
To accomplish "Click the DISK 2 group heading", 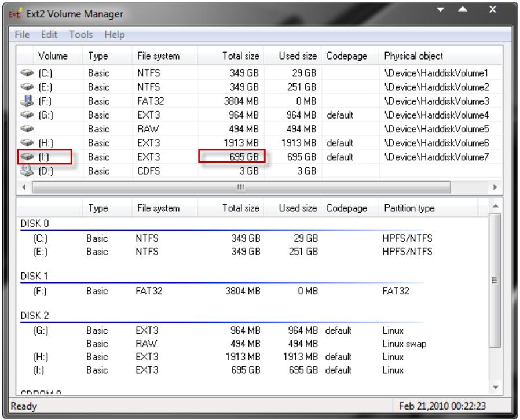I will (x=35, y=315).
